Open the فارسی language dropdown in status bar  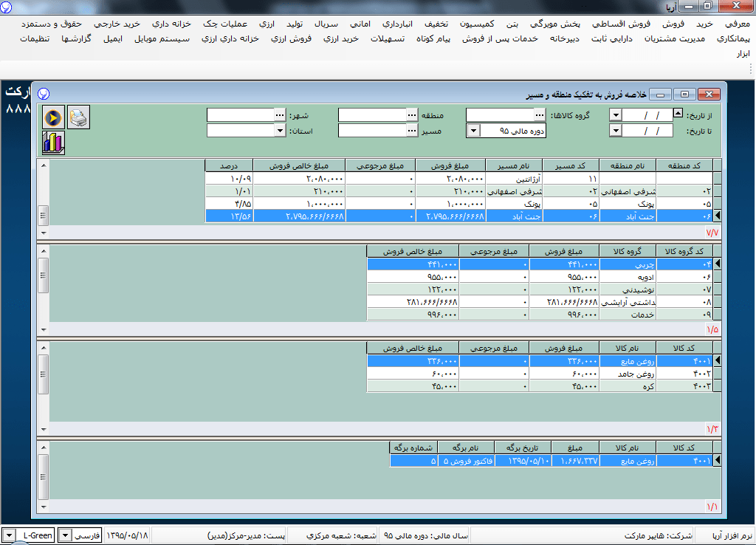(x=65, y=535)
